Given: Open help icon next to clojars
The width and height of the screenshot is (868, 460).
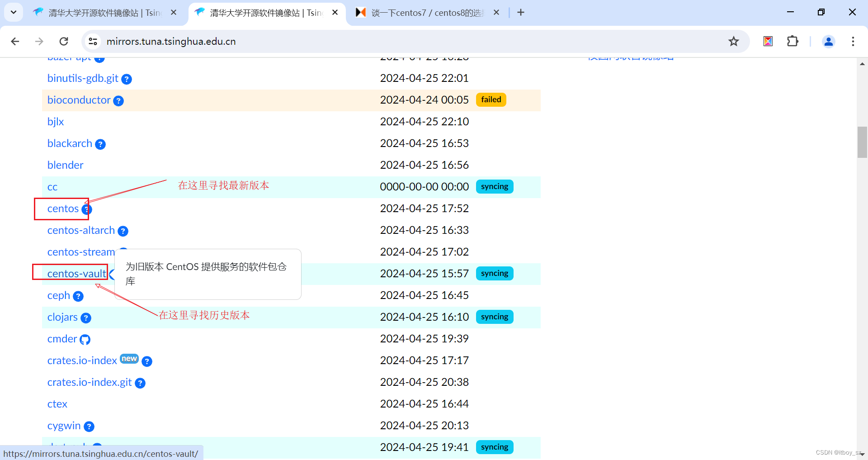Looking at the screenshot, I should pos(86,318).
